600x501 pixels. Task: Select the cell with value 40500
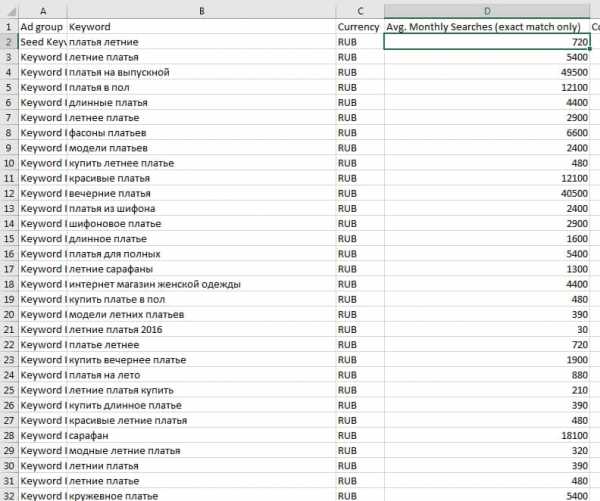pyautogui.click(x=487, y=193)
